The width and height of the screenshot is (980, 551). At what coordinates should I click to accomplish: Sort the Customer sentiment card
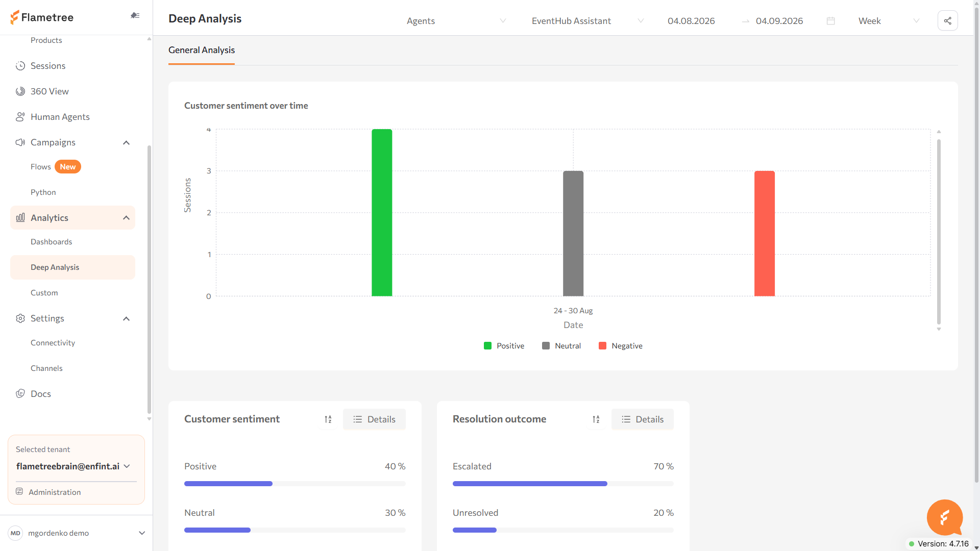(328, 419)
